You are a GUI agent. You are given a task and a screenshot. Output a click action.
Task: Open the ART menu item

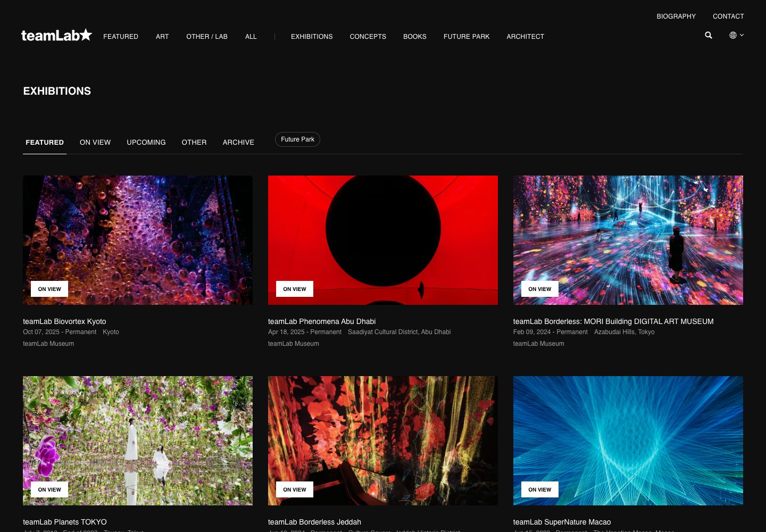(x=162, y=37)
